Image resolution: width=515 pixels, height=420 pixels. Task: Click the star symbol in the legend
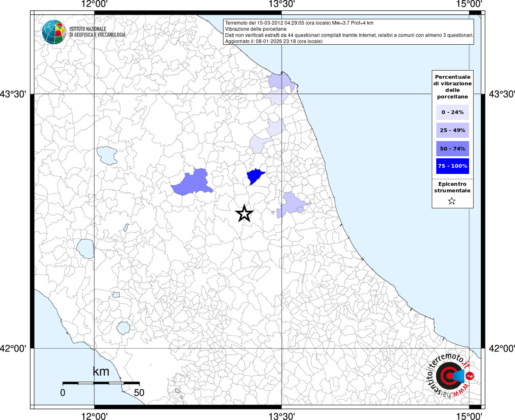[452, 201]
